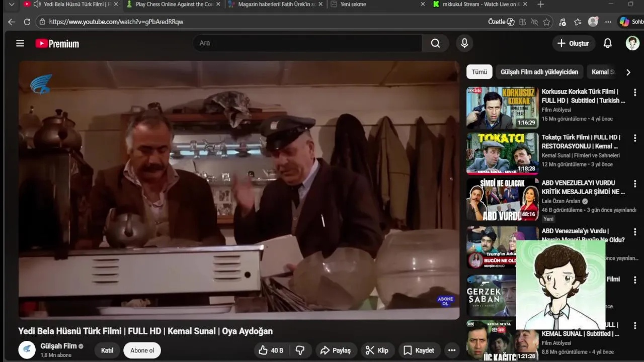The width and height of the screenshot is (644, 362).
Task: Open Şimdi Ne Olacak ABD Vurdu thumbnail
Action: [502, 199]
